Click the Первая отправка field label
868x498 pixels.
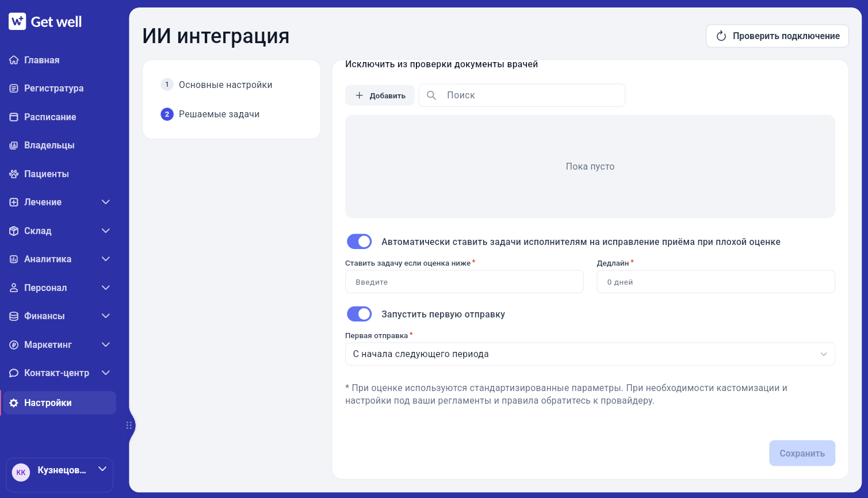377,335
